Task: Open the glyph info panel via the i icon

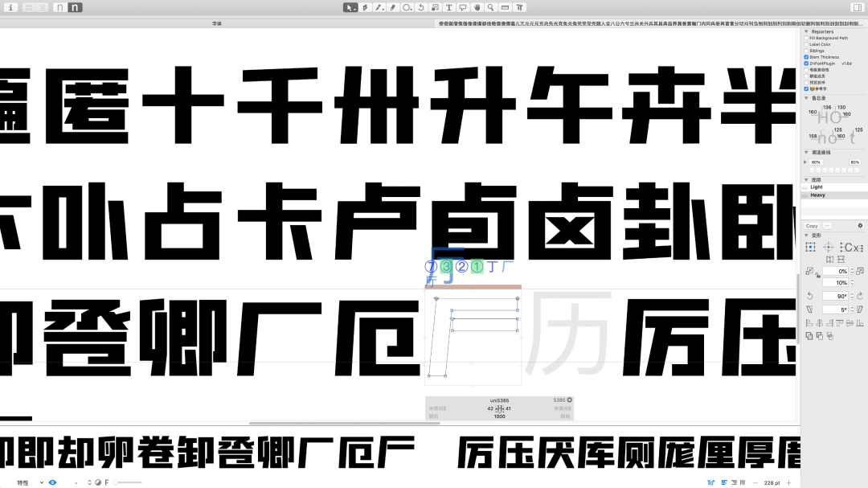Action: [10, 7]
